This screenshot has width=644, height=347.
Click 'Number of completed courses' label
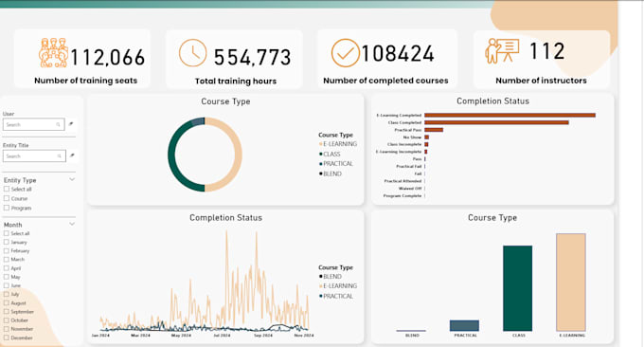click(385, 81)
